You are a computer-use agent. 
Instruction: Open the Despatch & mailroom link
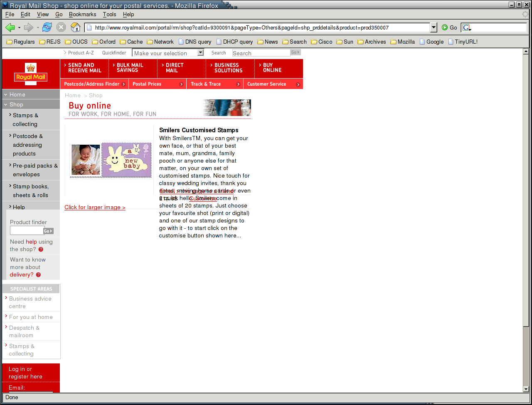pos(24,331)
